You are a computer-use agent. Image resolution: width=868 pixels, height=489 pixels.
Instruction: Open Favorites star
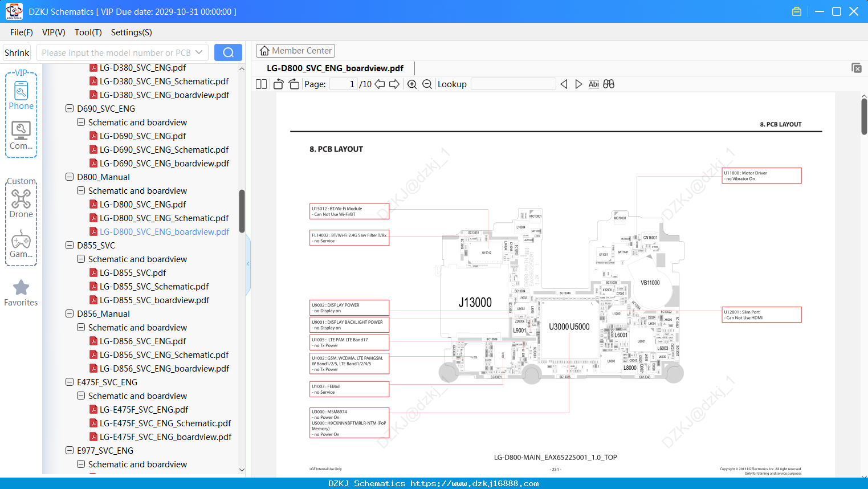tap(21, 293)
